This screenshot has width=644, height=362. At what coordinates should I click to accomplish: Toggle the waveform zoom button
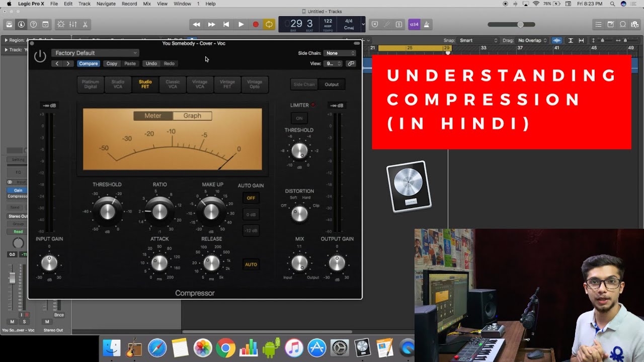tap(557, 40)
